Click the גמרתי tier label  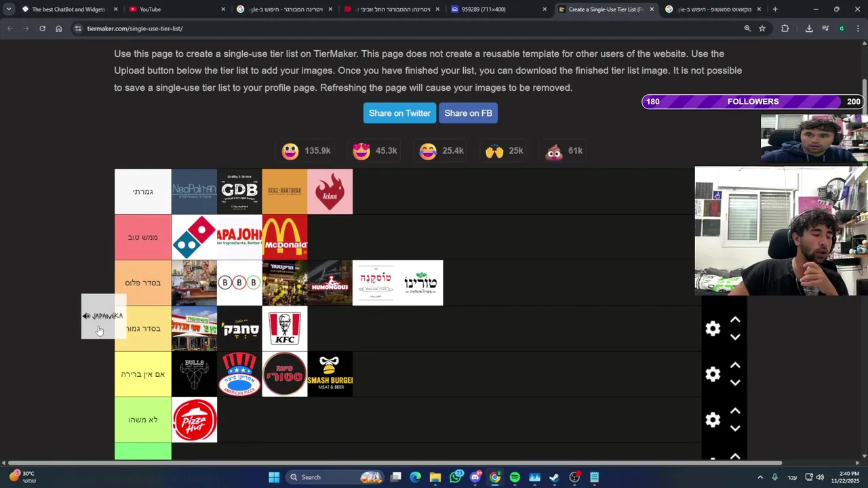coord(143,192)
